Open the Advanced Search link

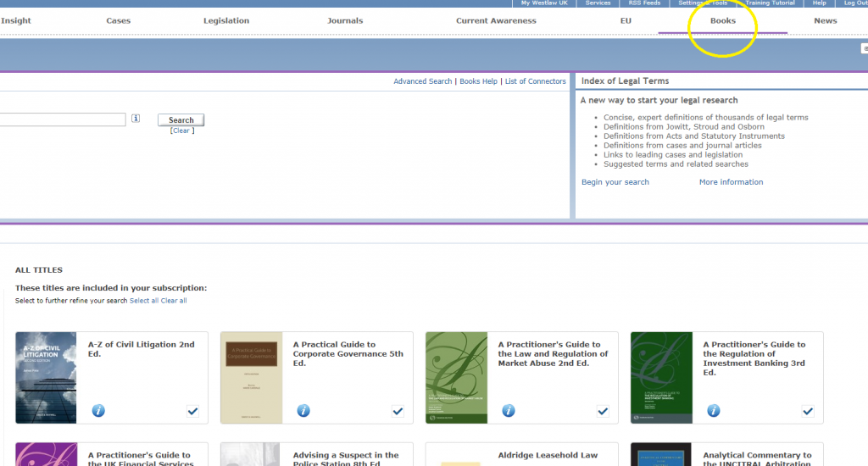422,81
